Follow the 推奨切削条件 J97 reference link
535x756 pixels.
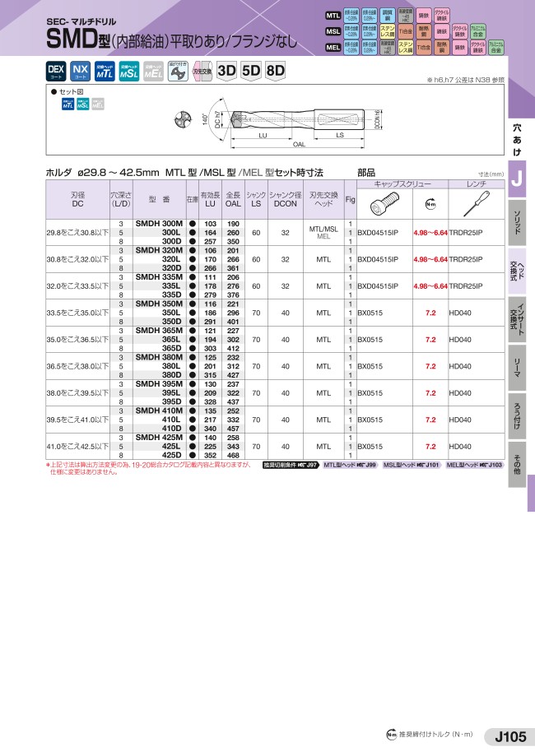290,466
